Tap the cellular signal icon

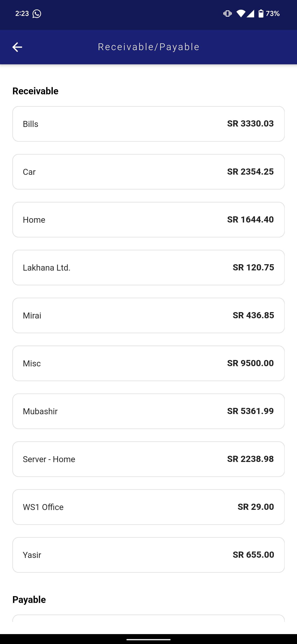pyautogui.click(x=250, y=13)
